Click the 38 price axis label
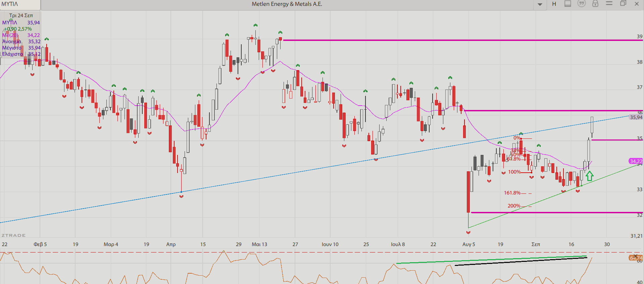The width and height of the screenshot is (644, 284). point(640,62)
